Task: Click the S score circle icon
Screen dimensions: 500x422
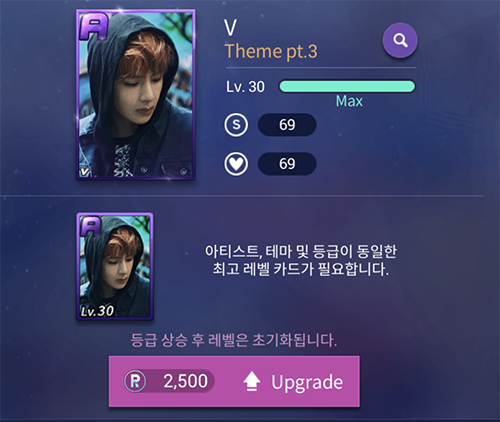Action: tap(236, 125)
